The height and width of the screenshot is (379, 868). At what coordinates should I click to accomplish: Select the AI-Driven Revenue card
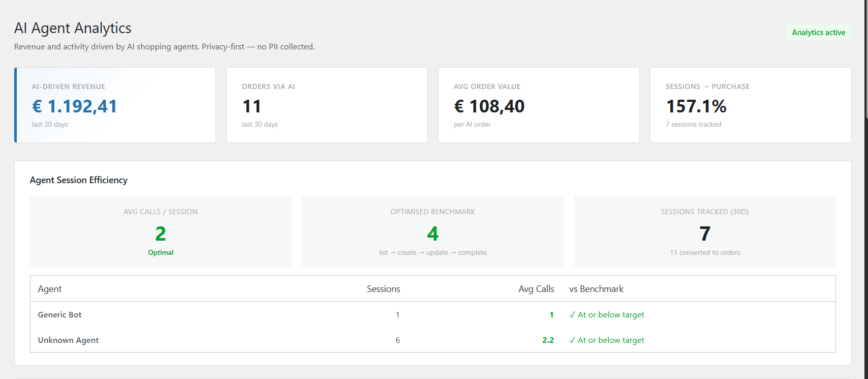[115, 105]
